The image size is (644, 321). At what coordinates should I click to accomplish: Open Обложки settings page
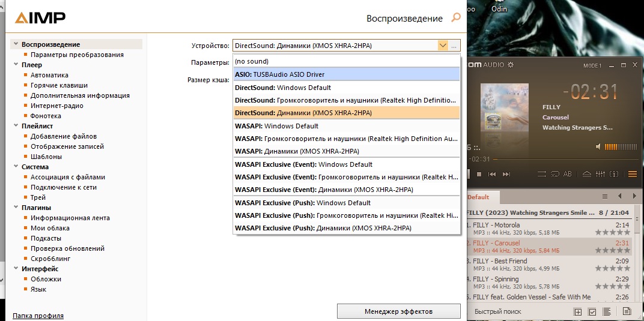pos(46,279)
